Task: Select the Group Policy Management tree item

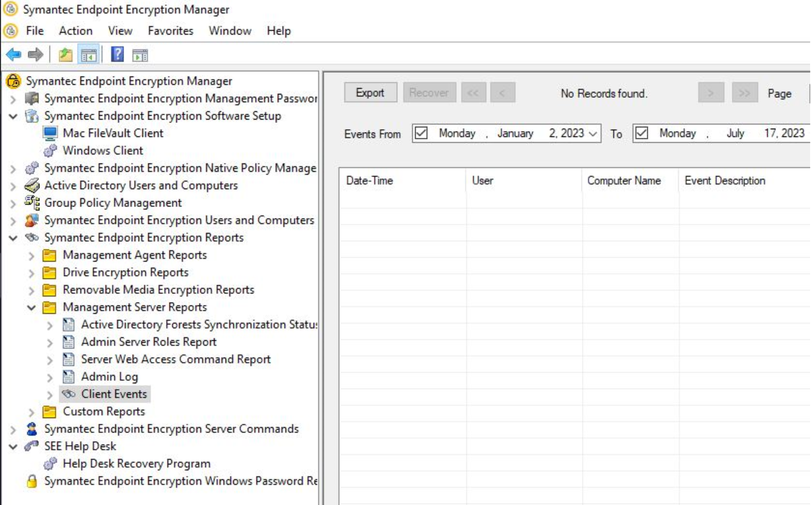Action: (x=113, y=203)
